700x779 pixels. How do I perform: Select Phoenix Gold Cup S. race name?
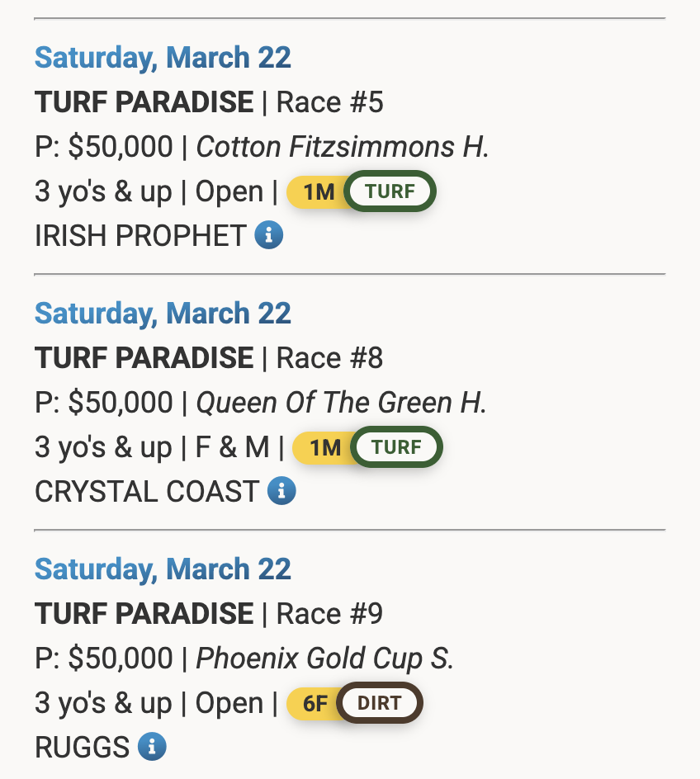click(324, 659)
